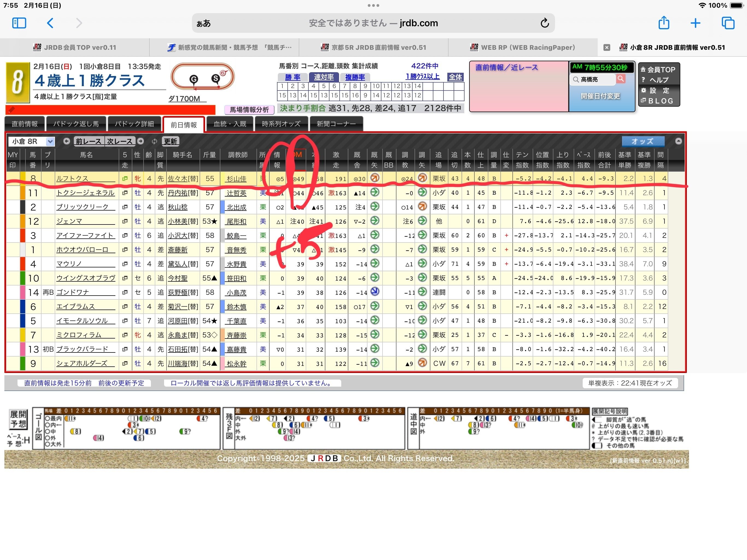
Task: Switch to the 新聞コーナー tab
Action: point(336,124)
